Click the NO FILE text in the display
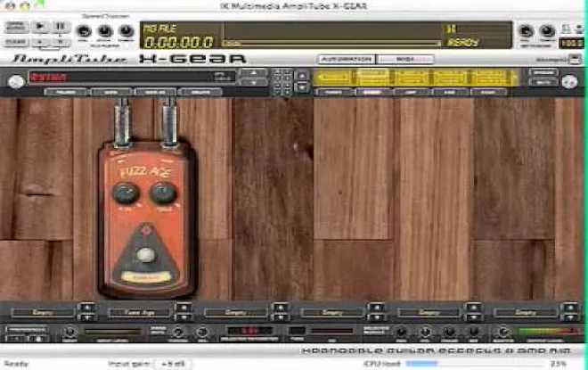The width and height of the screenshot is (588, 370). [160, 29]
